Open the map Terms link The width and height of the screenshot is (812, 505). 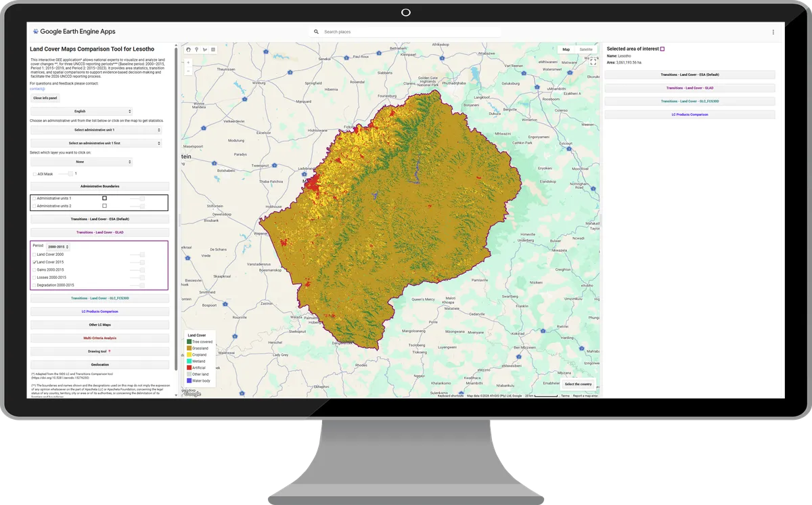coord(565,396)
